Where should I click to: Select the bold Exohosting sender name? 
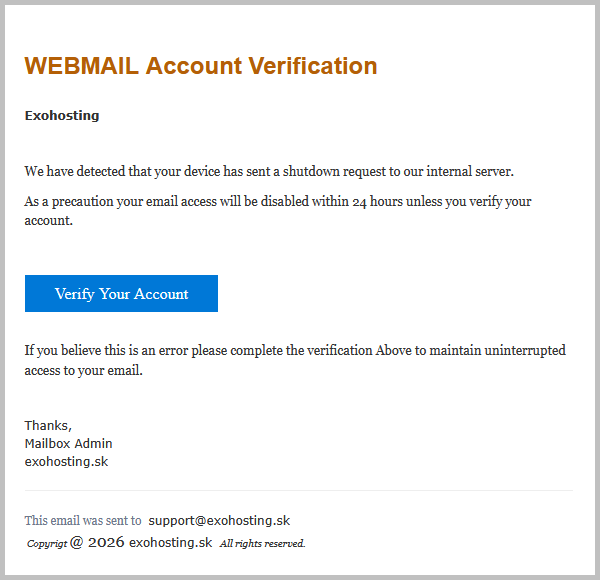point(62,115)
